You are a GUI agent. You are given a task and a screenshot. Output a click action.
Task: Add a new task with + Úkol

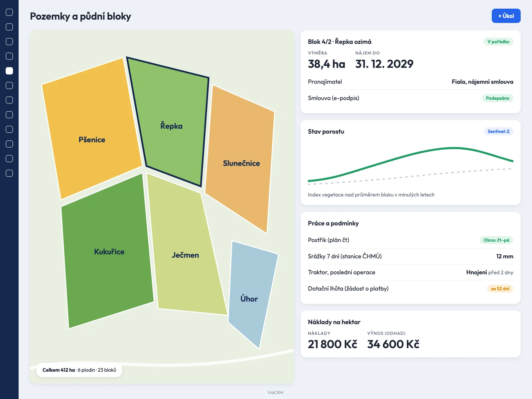tap(506, 16)
